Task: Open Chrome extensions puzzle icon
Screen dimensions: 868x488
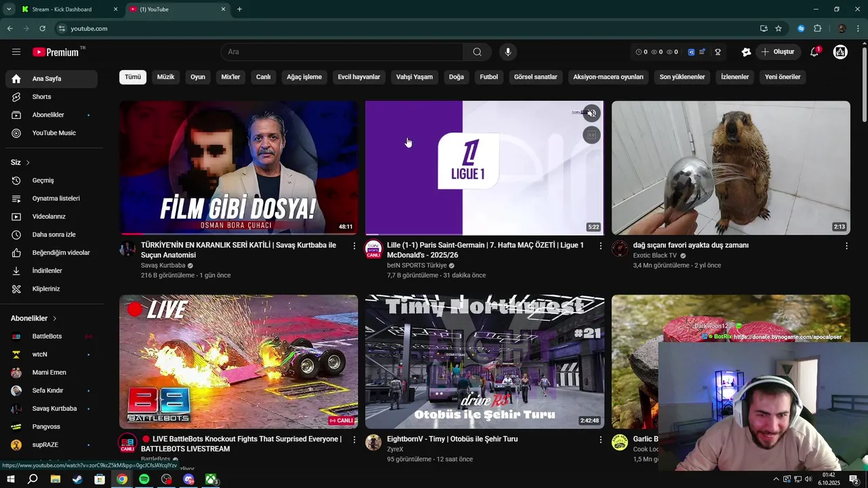Action: tap(817, 28)
